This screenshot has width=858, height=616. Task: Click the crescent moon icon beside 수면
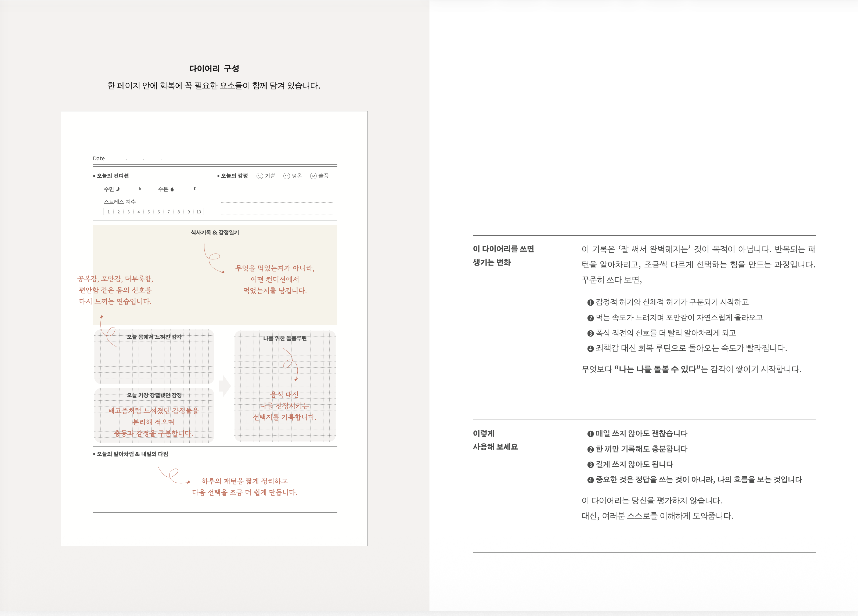coord(118,189)
